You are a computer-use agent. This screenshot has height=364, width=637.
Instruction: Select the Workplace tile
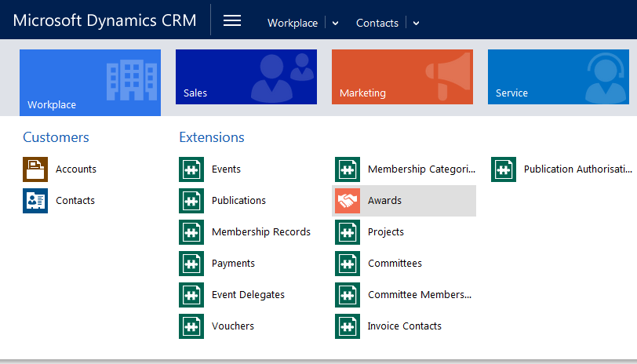[x=90, y=82]
